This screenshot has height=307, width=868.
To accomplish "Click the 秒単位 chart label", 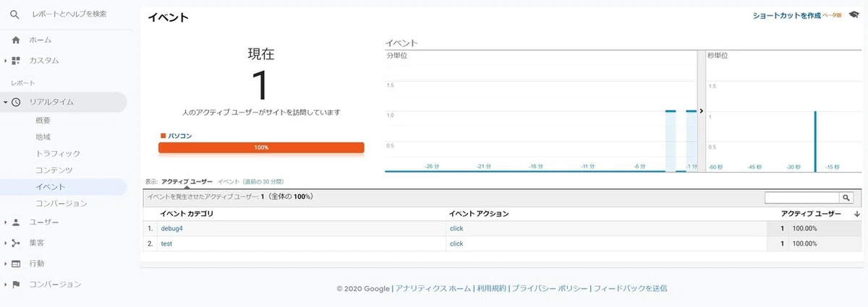I will [718, 56].
